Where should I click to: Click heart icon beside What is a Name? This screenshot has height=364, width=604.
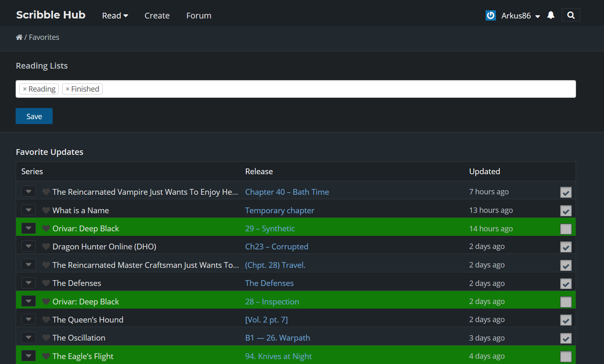click(x=46, y=210)
